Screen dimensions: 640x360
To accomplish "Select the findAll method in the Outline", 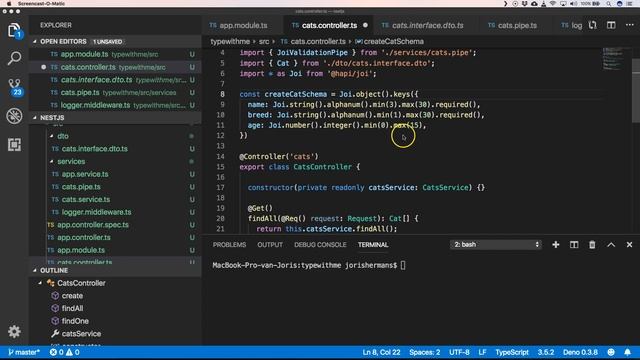I will pos(72,308).
